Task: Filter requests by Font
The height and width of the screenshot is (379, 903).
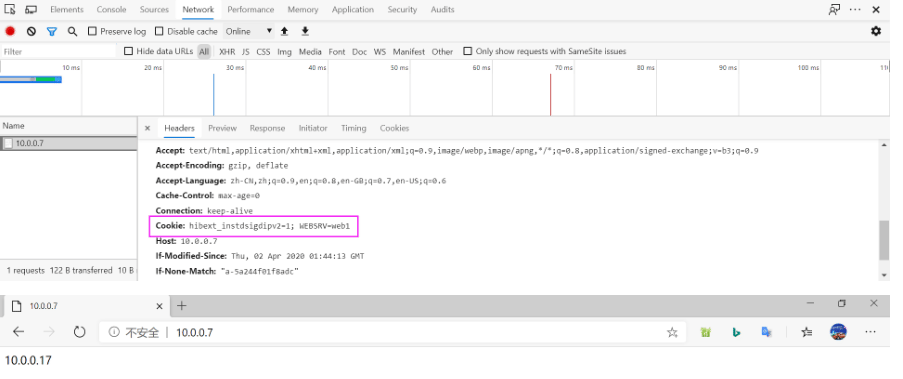Action: pos(337,51)
